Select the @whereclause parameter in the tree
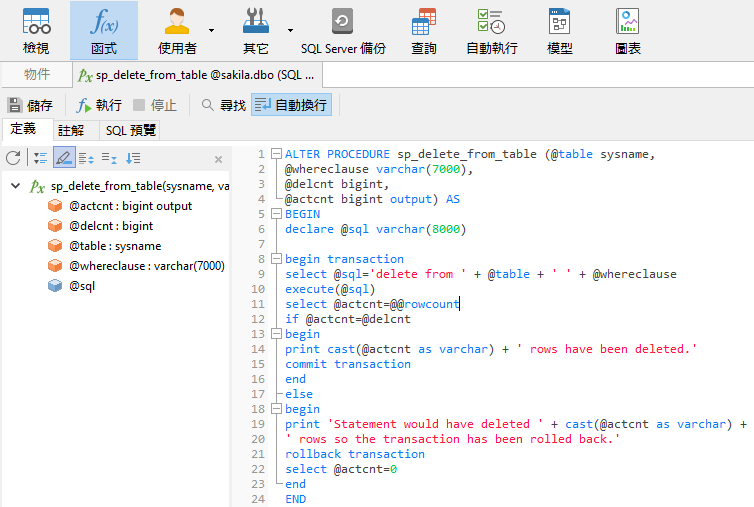This screenshot has height=507, width=754. (x=146, y=266)
